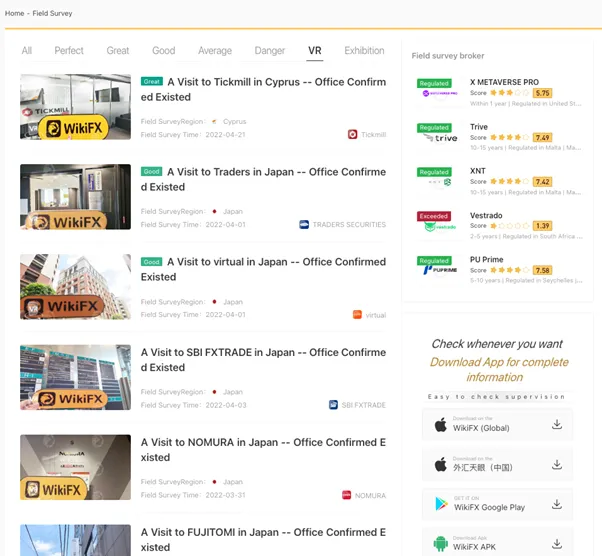The width and height of the screenshot is (602, 556).
Task: Open 'A Visit to Tickmill in Cyprus' article
Action: click(263, 89)
